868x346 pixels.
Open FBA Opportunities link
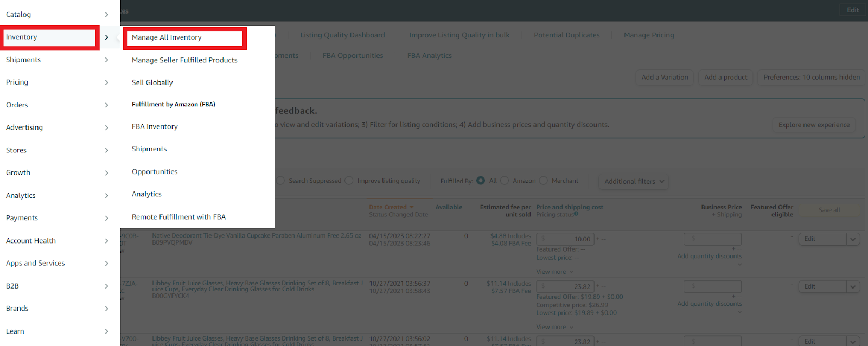(353, 56)
